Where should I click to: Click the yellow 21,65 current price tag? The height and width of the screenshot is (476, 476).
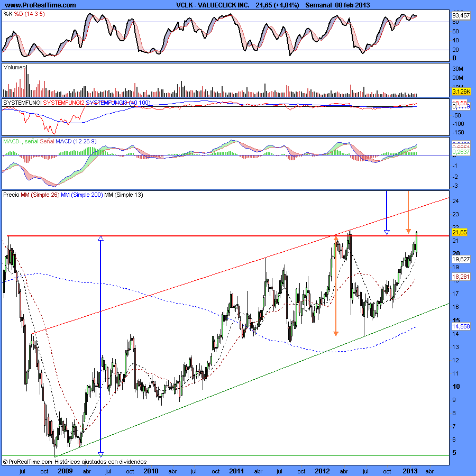459,232
